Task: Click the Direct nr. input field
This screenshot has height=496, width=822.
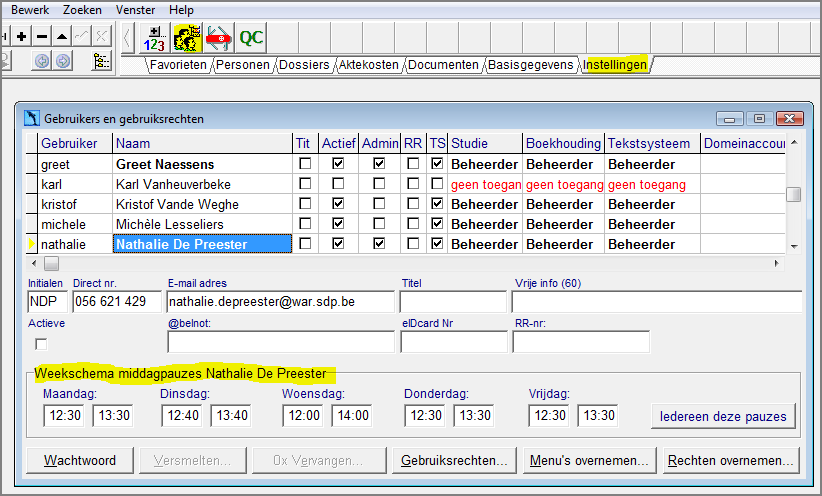Action: (116, 301)
